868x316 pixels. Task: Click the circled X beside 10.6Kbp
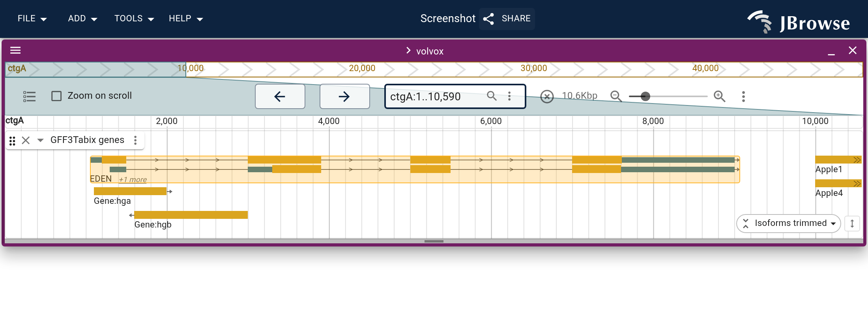(547, 96)
